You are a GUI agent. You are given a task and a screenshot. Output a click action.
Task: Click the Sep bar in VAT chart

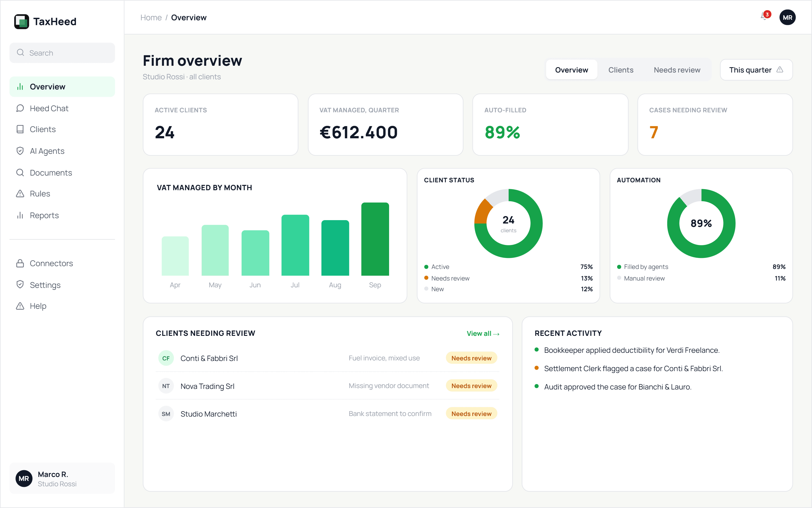coord(375,239)
